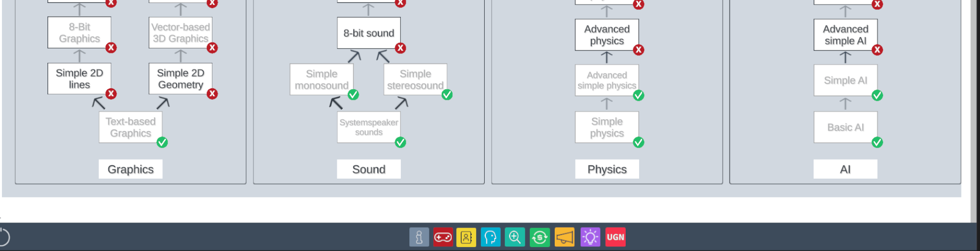This screenshot has height=251, width=980.
Task: Open the orange megaphone icon
Action: tap(564, 237)
